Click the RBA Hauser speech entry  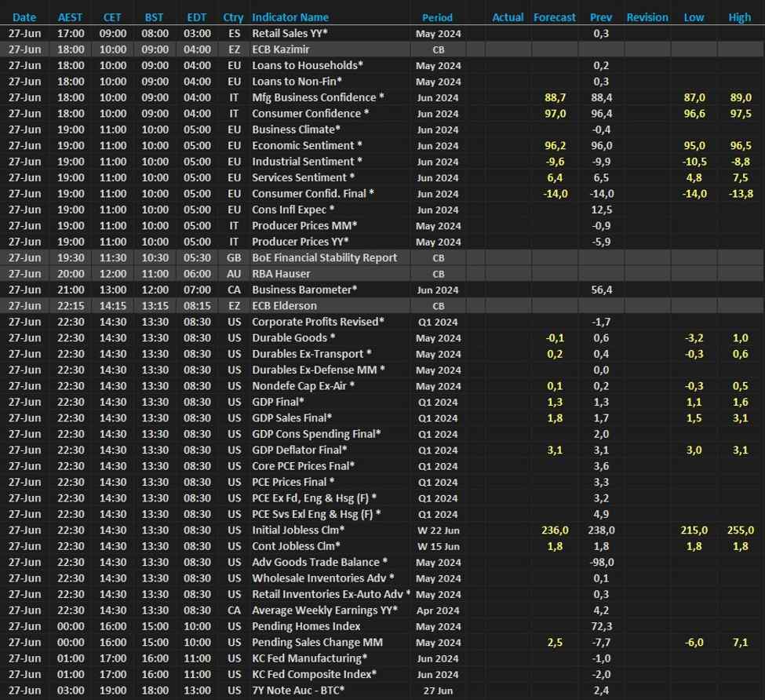click(x=281, y=274)
